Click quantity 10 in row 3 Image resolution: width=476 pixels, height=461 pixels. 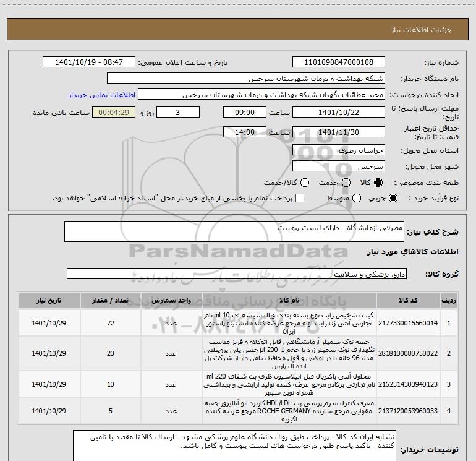coord(111,384)
